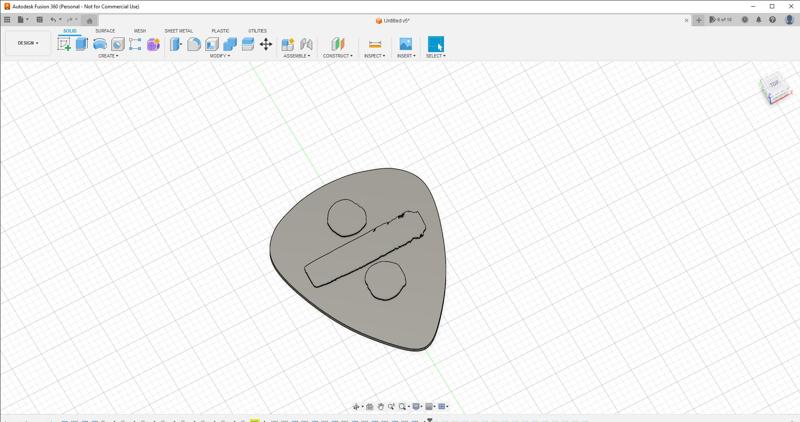The height and width of the screenshot is (422, 800).
Task: Select the Measure tool
Action: click(374, 44)
